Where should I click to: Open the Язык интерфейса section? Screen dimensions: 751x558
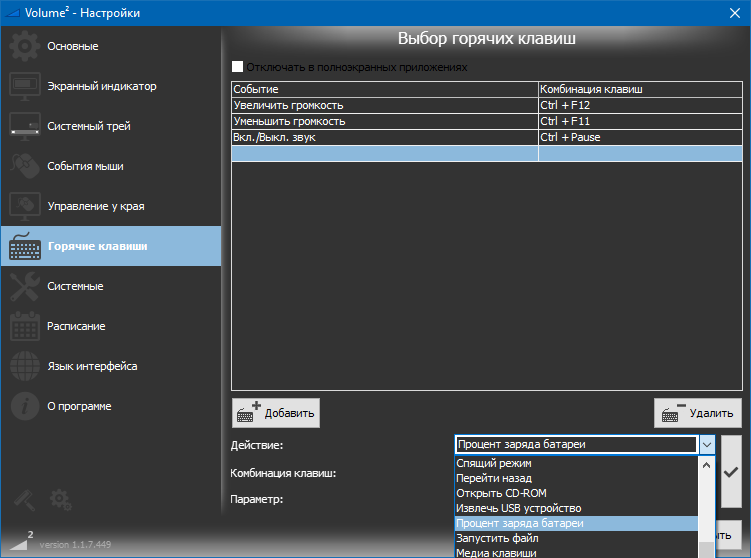click(111, 366)
